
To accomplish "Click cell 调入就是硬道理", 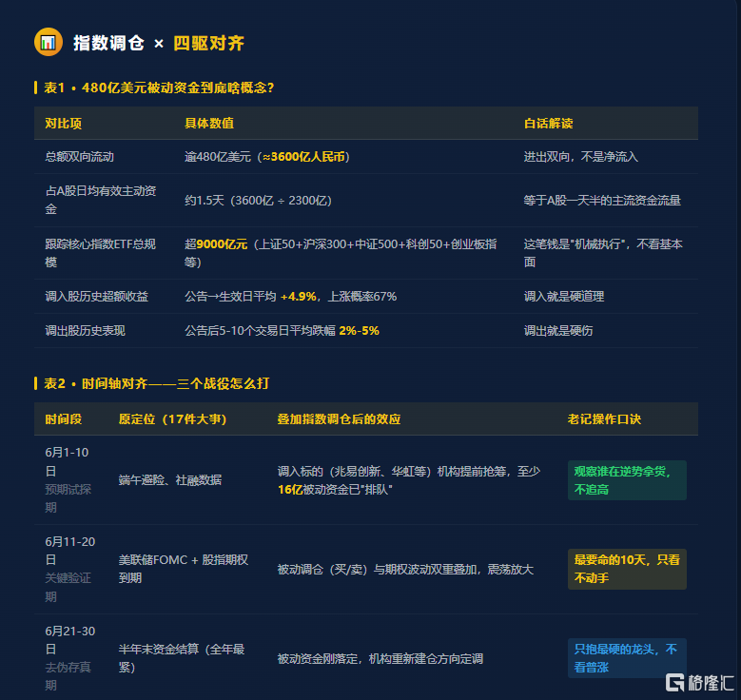I will point(564,297).
